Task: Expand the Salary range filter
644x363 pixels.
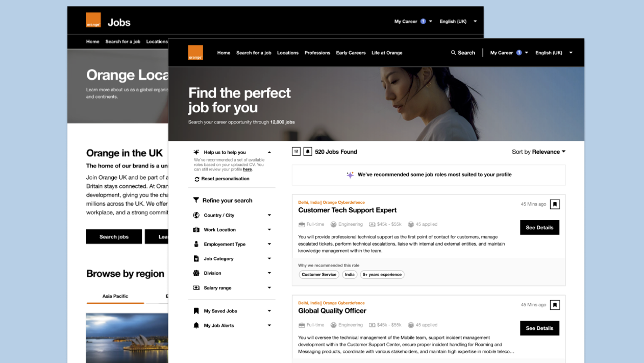Action: click(x=269, y=288)
